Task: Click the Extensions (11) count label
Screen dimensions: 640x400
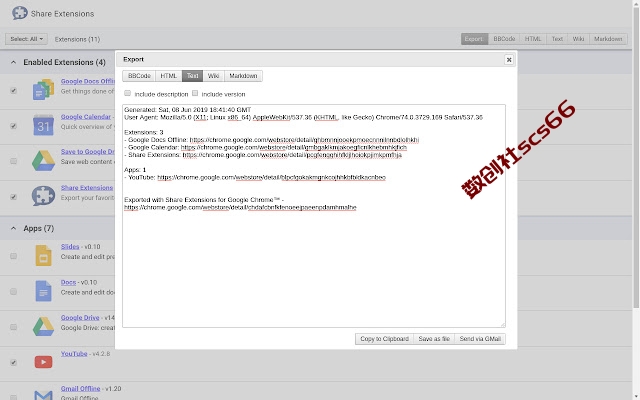Action: point(77,39)
